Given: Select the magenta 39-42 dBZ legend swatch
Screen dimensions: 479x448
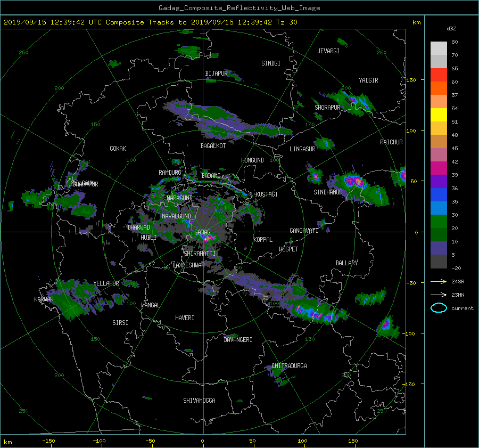Looking at the screenshot, I should [439, 168].
